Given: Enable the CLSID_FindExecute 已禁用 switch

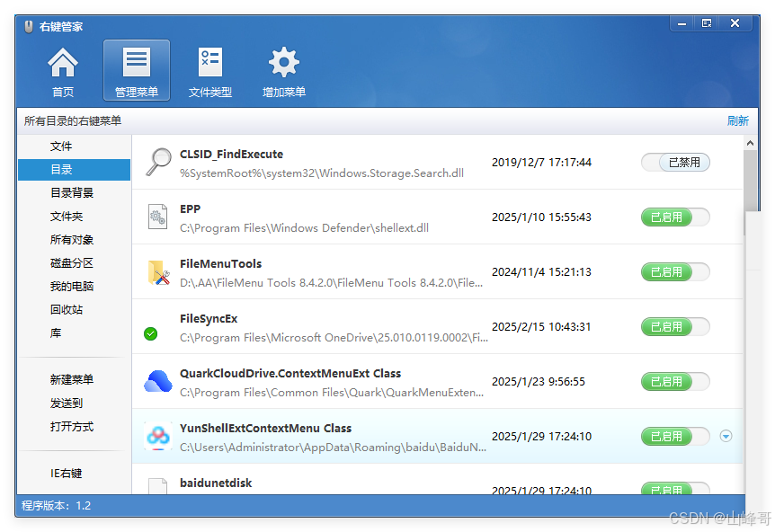Looking at the screenshot, I should (x=675, y=162).
